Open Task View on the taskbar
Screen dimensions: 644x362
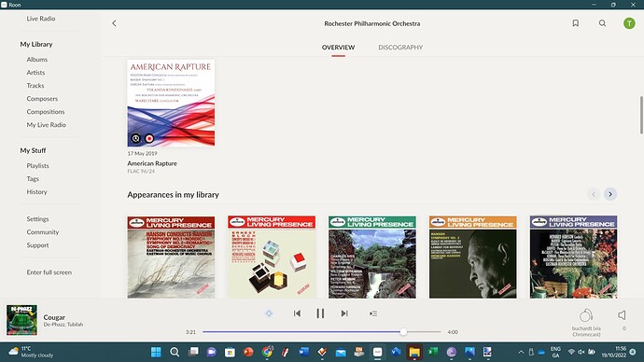coord(193,352)
